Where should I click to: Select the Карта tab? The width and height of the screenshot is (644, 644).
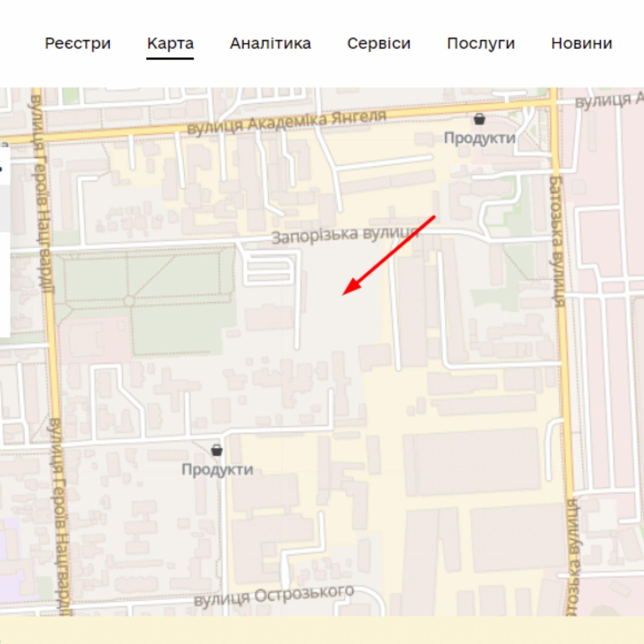(x=170, y=43)
